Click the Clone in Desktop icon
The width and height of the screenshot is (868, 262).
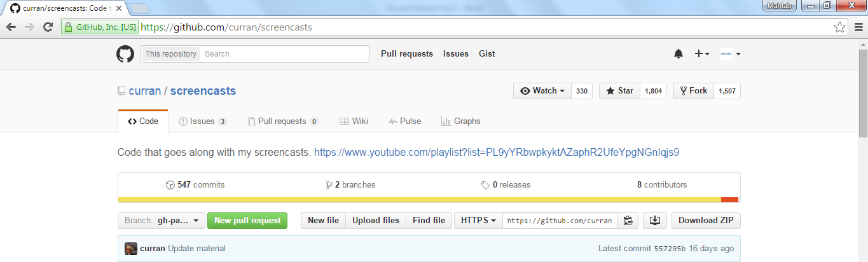pos(655,221)
